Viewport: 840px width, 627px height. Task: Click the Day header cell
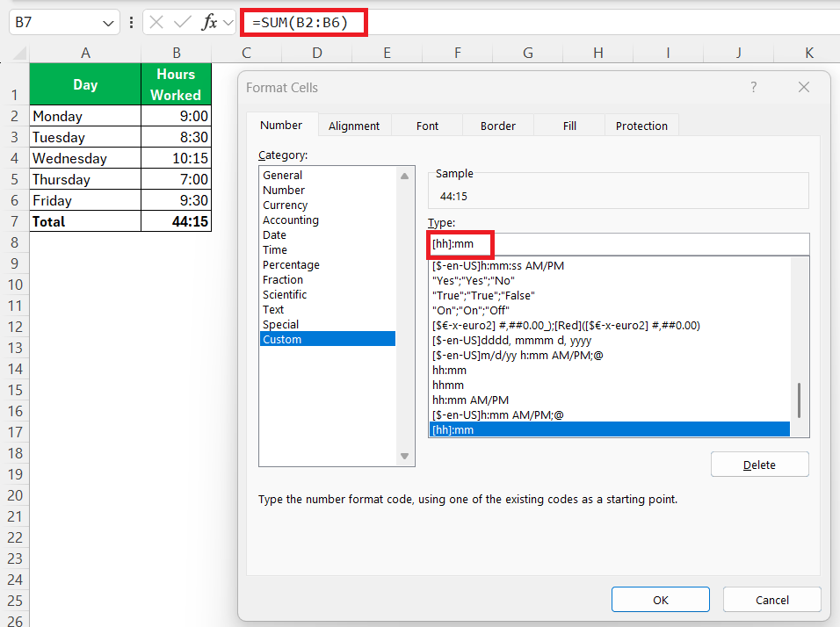tap(85, 84)
